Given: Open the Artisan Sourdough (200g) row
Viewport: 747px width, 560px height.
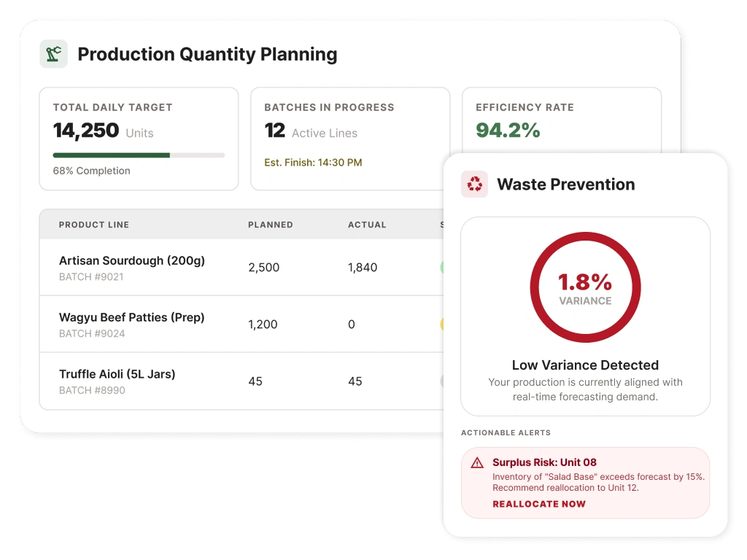Looking at the screenshot, I should click(241, 267).
